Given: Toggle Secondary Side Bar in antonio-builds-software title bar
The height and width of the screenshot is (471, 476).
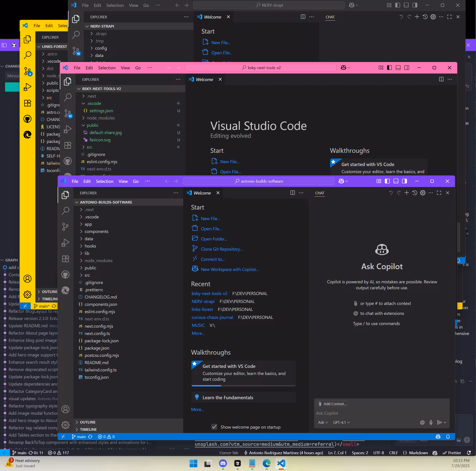Looking at the screenshot, I should (405, 181).
